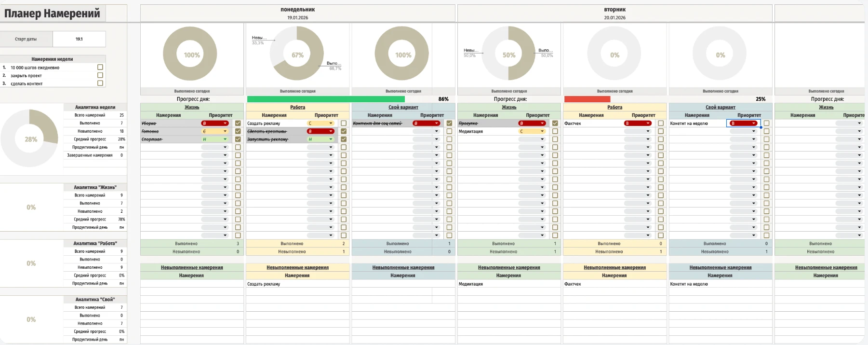This screenshot has width=868, height=345.
Task: Tick the "Конетнт на неделю" task checkbox
Action: (766, 124)
